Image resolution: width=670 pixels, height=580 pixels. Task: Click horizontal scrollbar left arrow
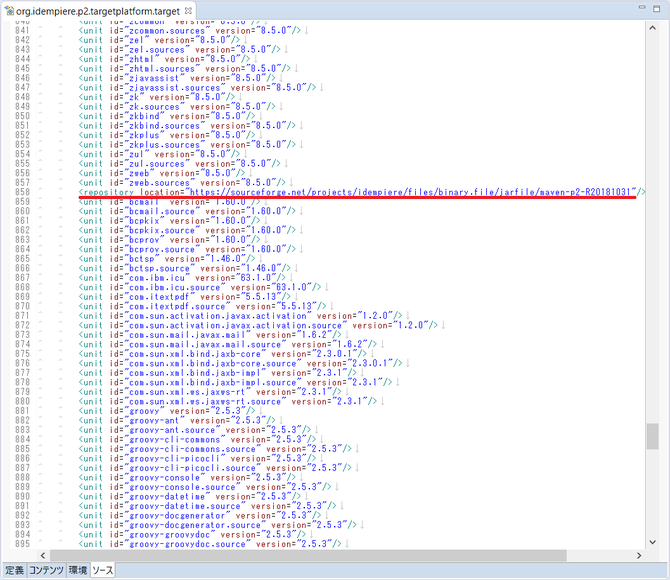(43, 556)
